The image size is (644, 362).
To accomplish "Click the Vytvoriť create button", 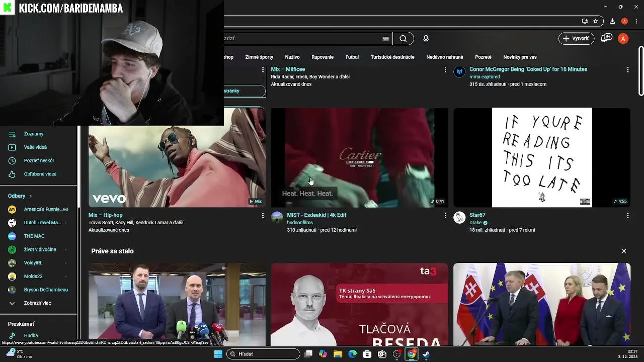I will (576, 39).
